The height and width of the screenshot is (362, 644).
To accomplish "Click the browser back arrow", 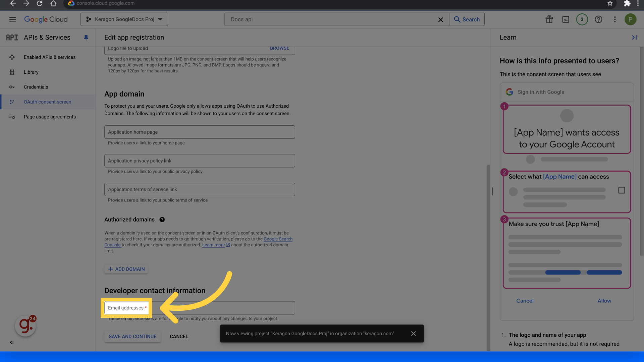I will (x=13, y=3).
